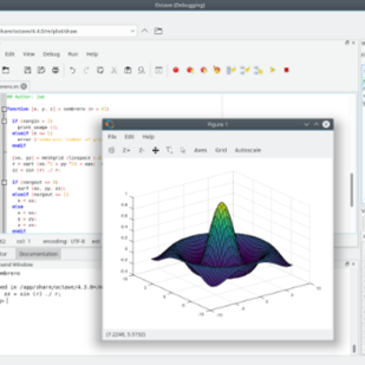Click the save-and-run file icon
The height and width of the screenshot is (365, 365).
tap(159, 70)
